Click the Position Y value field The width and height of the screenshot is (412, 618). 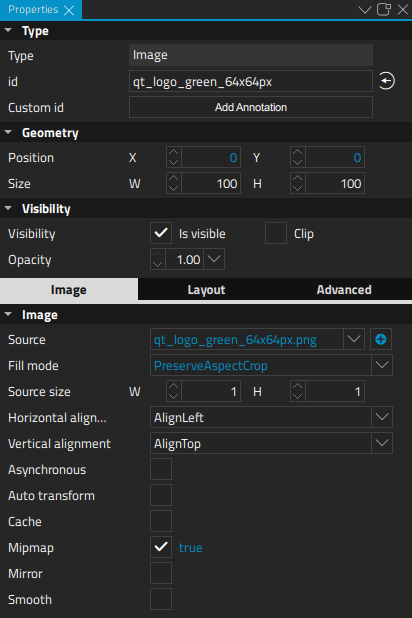[335, 158]
